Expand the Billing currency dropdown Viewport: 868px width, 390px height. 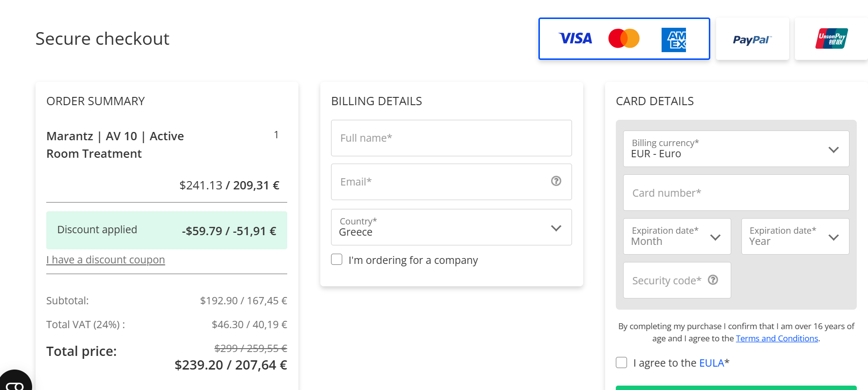[736, 149]
